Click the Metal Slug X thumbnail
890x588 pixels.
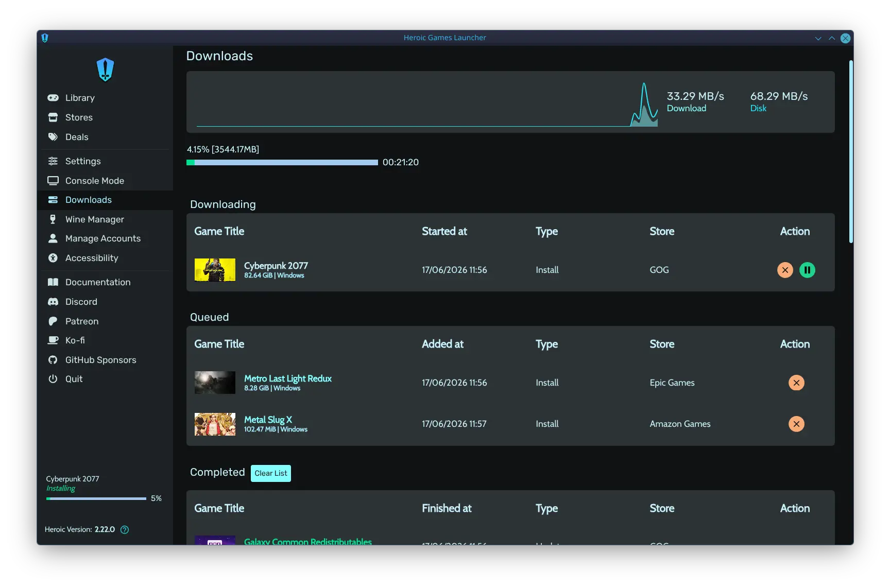point(215,424)
